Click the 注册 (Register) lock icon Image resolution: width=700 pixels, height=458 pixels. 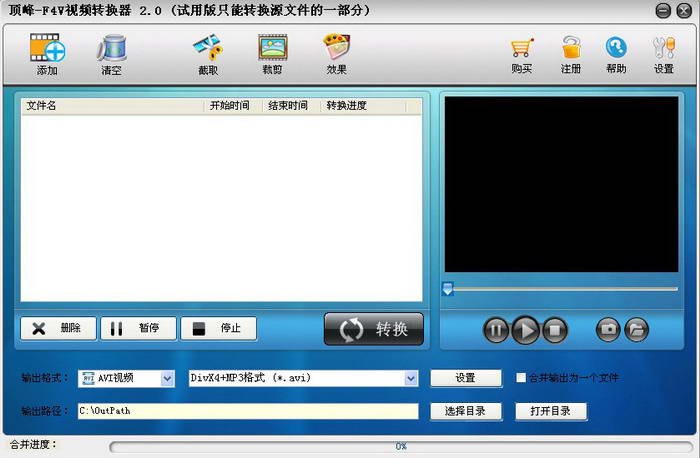571,55
